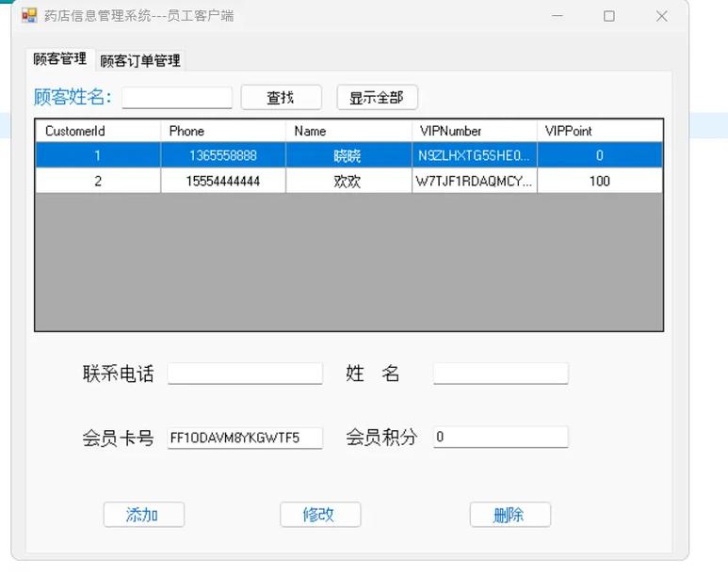
Task: Click the 添加 button
Action: (x=144, y=515)
